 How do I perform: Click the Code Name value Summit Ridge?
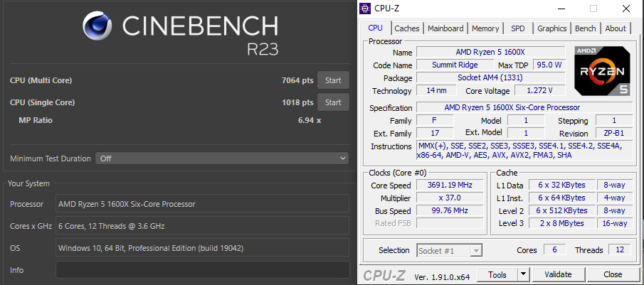[x=455, y=65]
